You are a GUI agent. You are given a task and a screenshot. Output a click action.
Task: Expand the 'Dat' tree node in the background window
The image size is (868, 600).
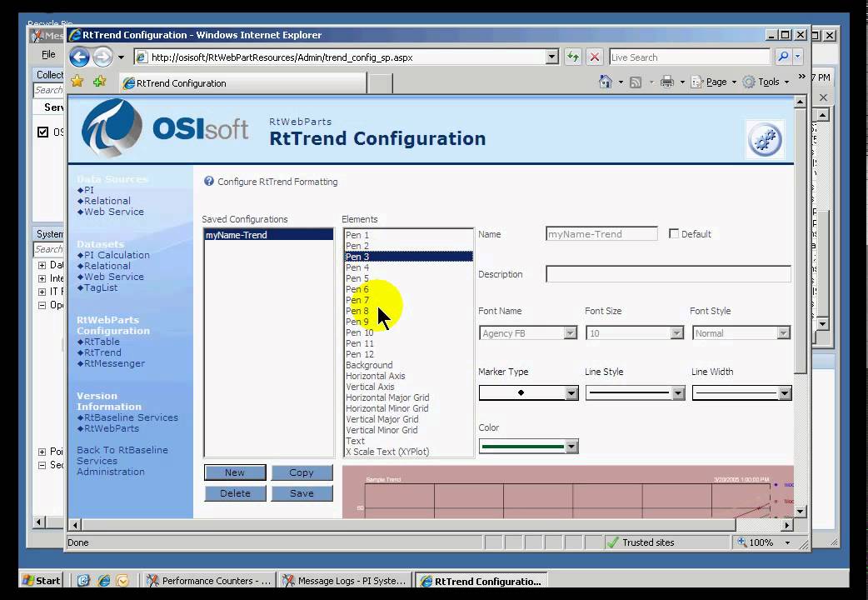42,265
